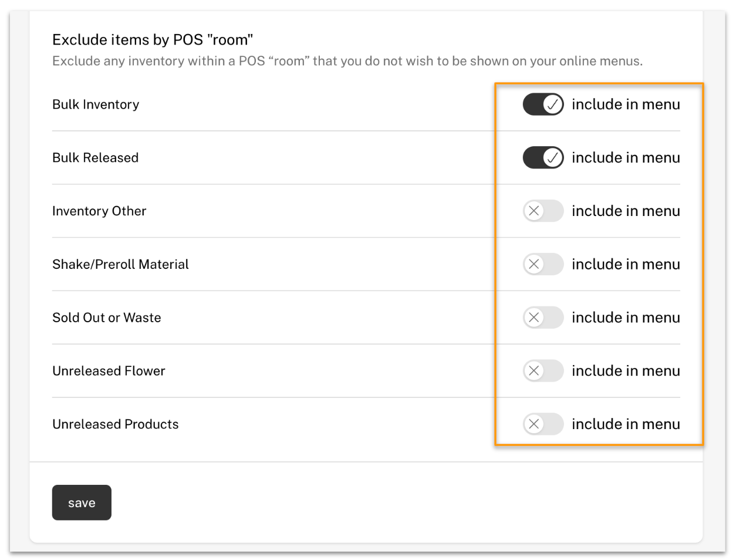The width and height of the screenshot is (736, 560).
Task: Click the exclude inventory description text
Action: coord(347,61)
